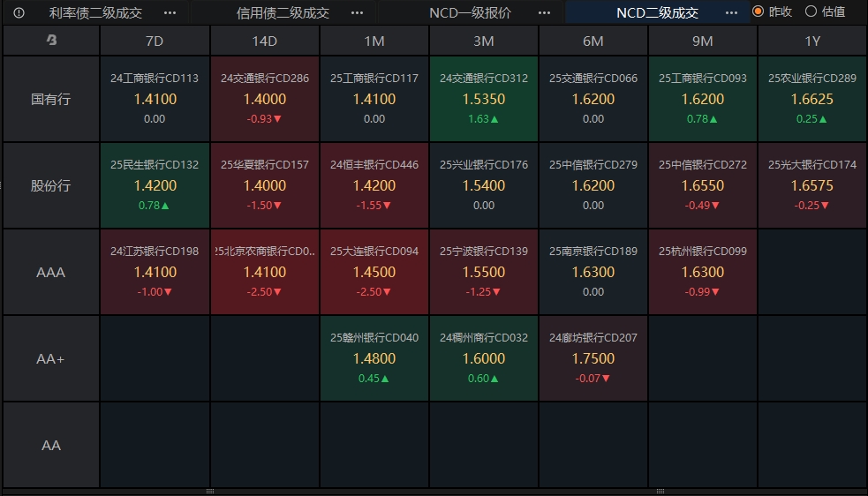
Task: Open 25宁波银行CD139 cell
Action: tap(484, 272)
